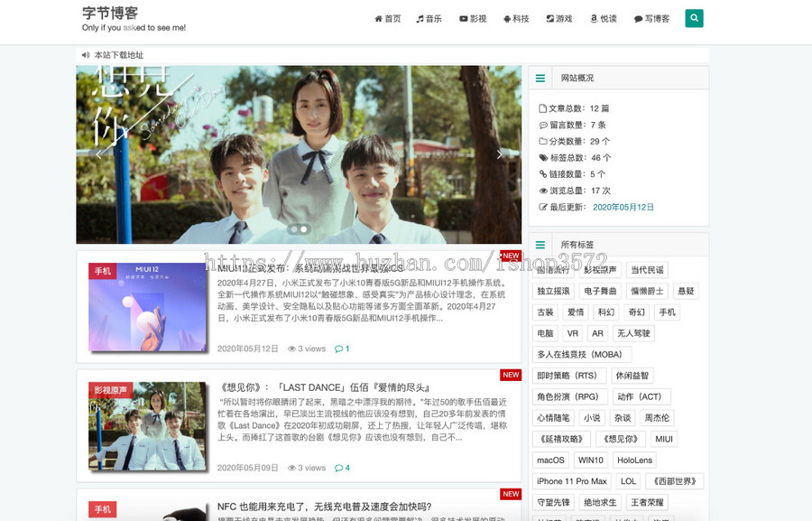
Task: Open the NFC 也能用来充电了 article title
Action: (x=324, y=507)
